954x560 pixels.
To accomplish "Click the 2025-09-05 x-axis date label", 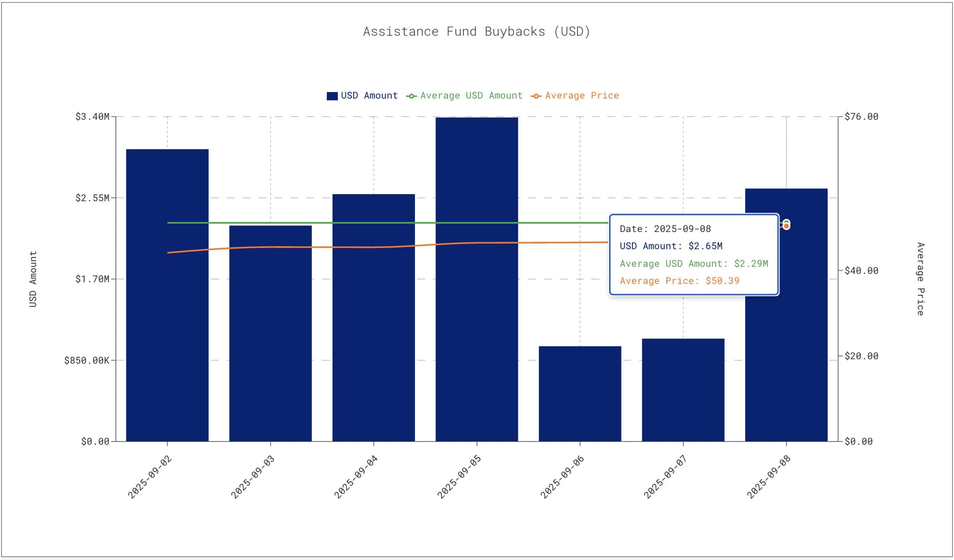I will [x=459, y=477].
